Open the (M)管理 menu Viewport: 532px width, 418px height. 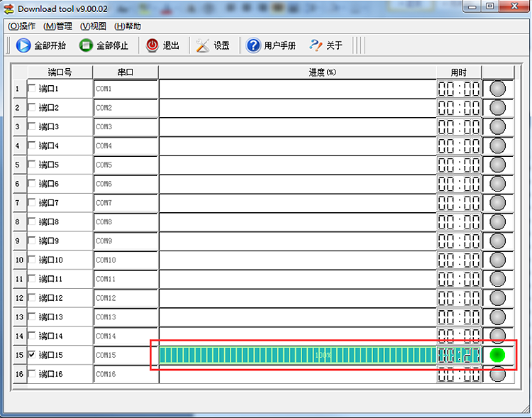(57, 26)
